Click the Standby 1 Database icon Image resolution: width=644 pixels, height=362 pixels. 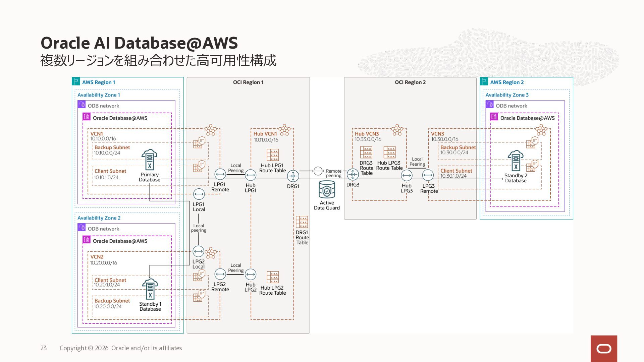150,289
